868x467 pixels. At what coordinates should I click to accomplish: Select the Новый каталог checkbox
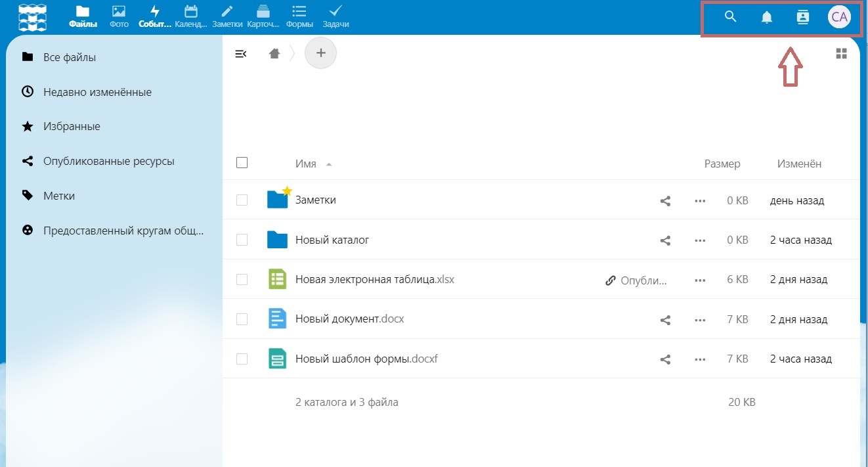(242, 240)
